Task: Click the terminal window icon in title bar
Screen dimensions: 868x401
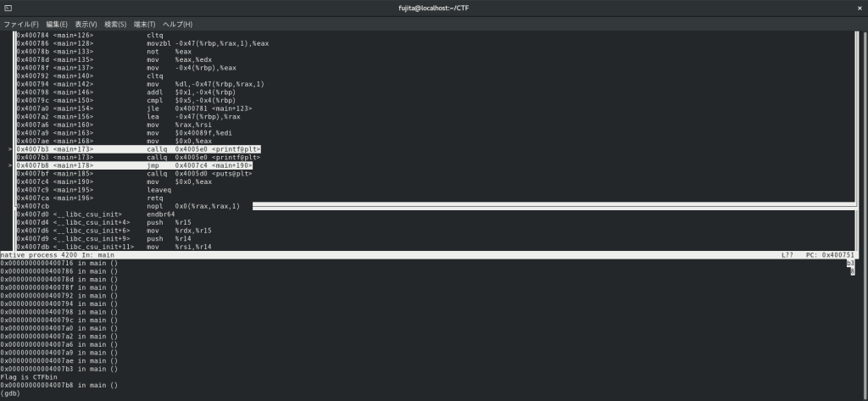Action: [x=8, y=8]
